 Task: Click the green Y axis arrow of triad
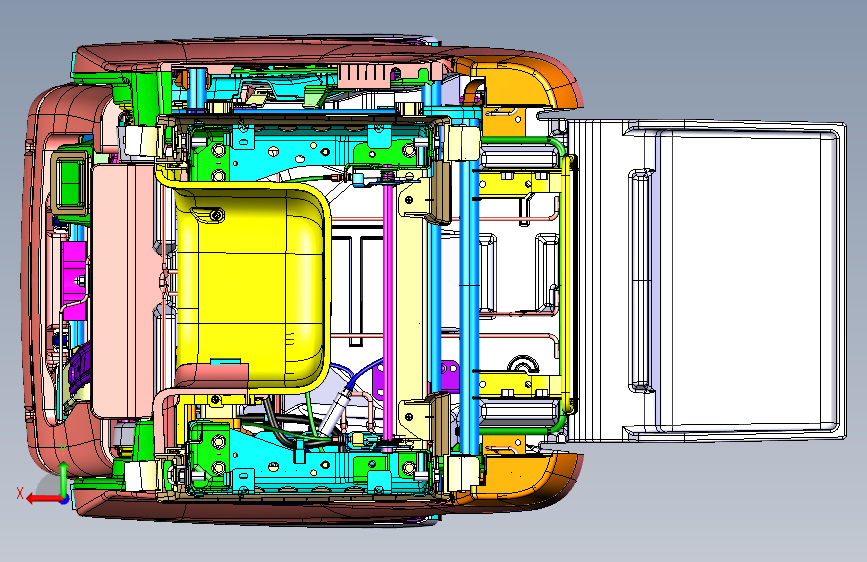coord(64,478)
